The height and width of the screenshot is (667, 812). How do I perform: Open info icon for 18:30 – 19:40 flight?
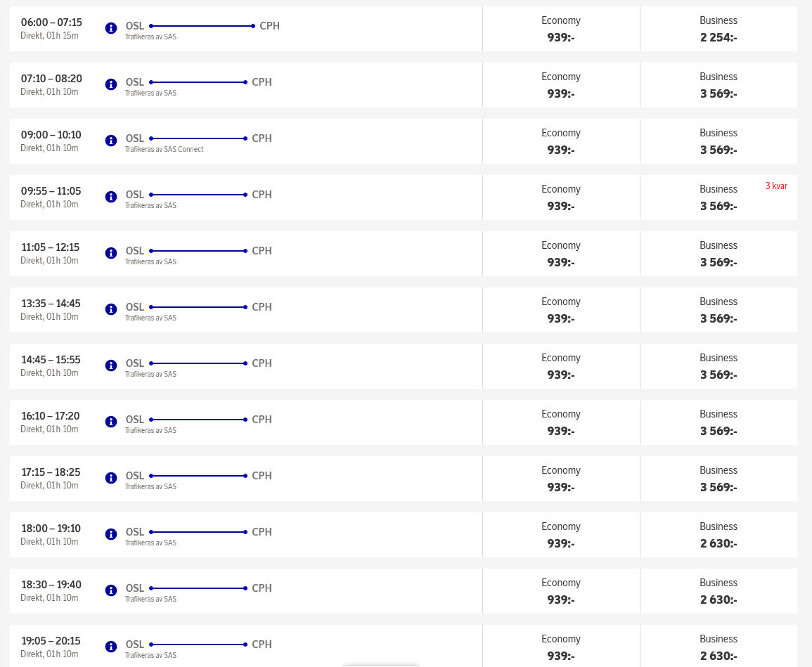pyautogui.click(x=111, y=590)
